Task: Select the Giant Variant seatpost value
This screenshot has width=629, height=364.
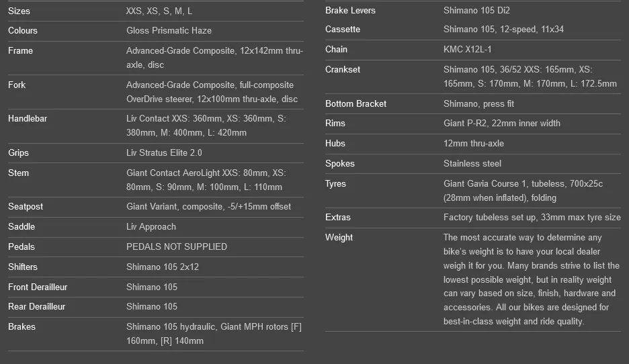Action: click(208, 207)
